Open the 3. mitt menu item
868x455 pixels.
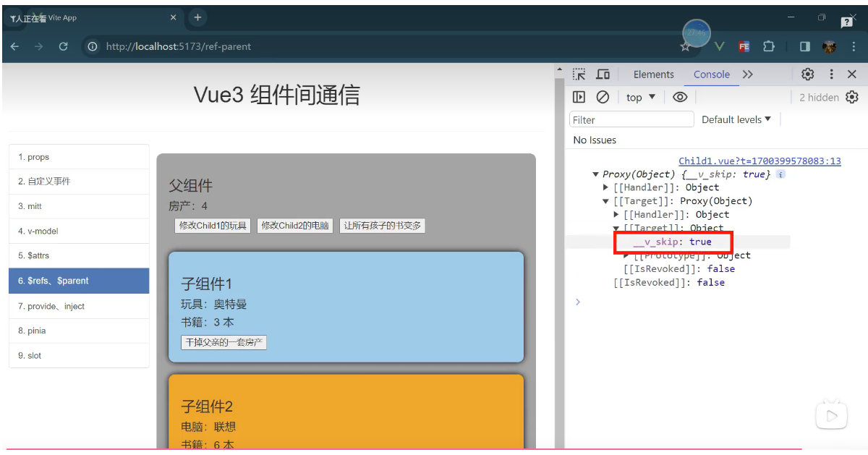click(x=79, y=206)
